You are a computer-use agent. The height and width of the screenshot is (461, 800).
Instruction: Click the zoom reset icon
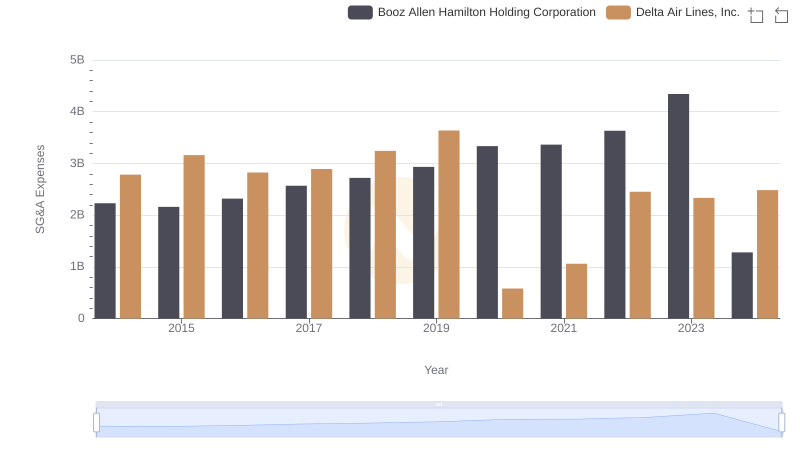tap(781, 15)
